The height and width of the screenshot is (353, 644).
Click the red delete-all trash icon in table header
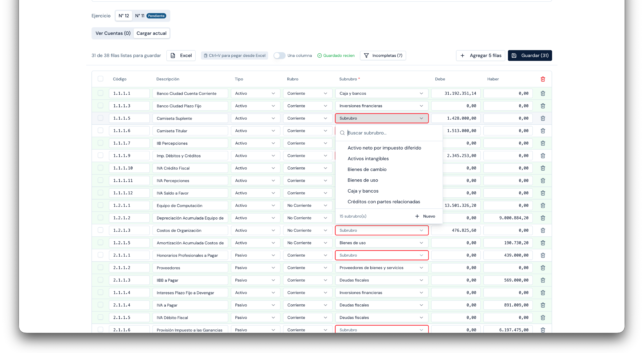(x=543, y=79)
